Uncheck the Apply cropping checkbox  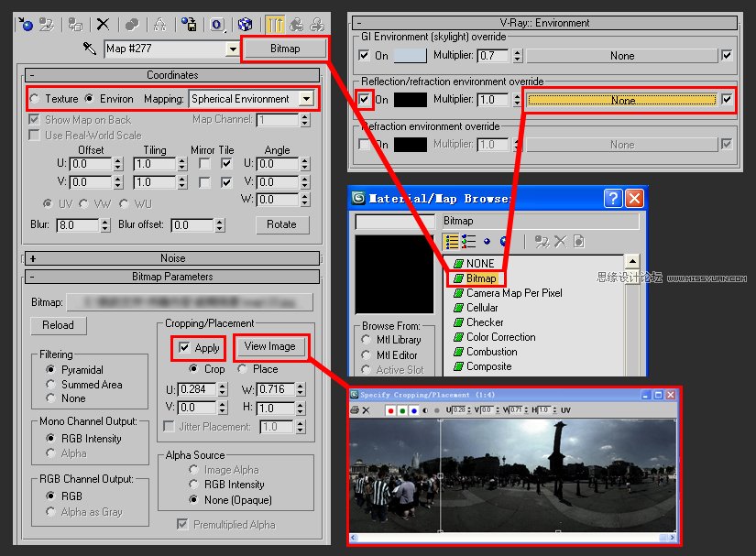[184, 347]
